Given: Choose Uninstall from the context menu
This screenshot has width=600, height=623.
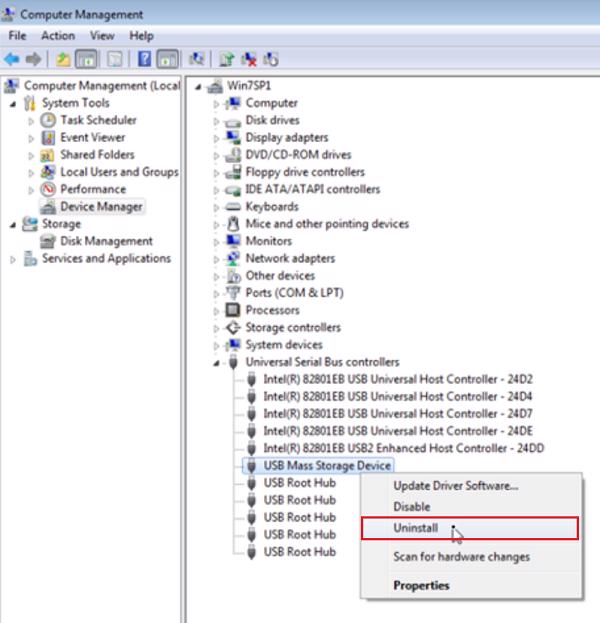Looking at the screenshot, I should [416, 528].
